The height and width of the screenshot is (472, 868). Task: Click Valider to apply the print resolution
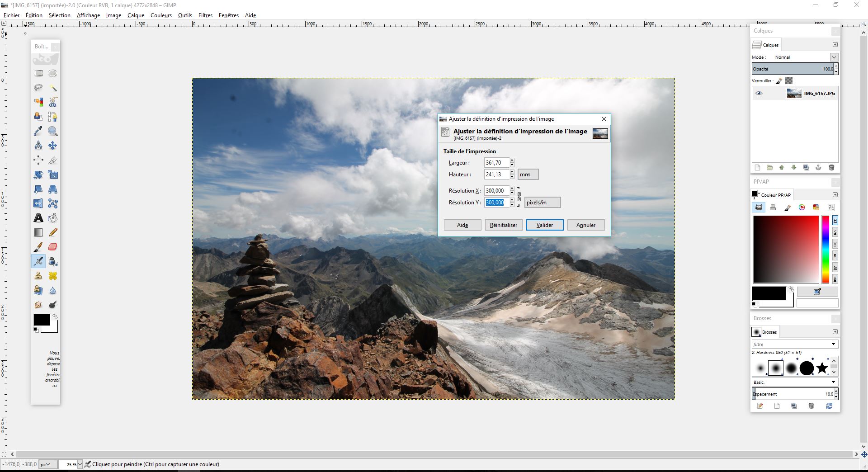(x=544, y=225)
